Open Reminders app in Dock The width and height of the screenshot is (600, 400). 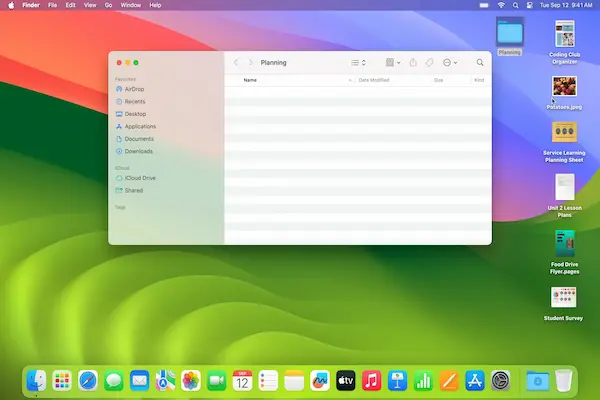click(268, 380)
